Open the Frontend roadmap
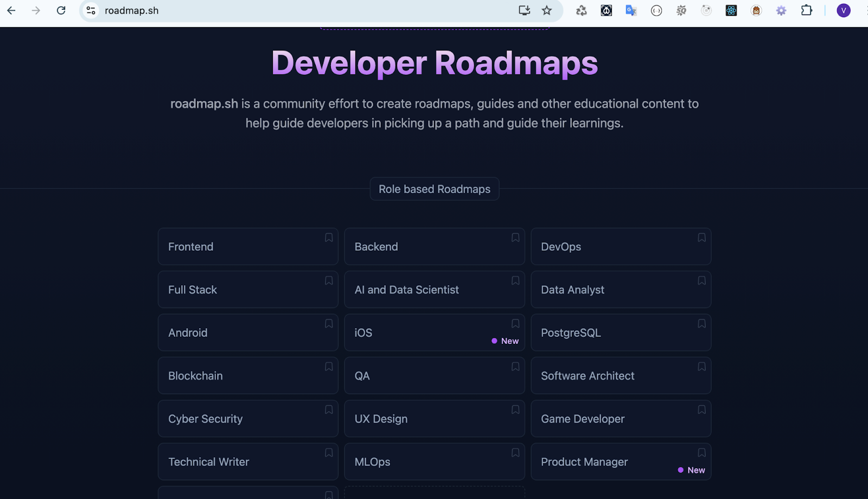This screenshot has width=868, height=499. point(248,247)
